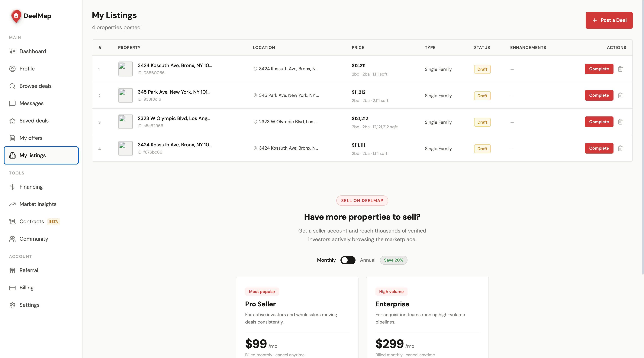This screenshot has height=358, width=644.
Task: Click the Market Insights trend icon
Action: pyautogui.click(x=12, y=204)
